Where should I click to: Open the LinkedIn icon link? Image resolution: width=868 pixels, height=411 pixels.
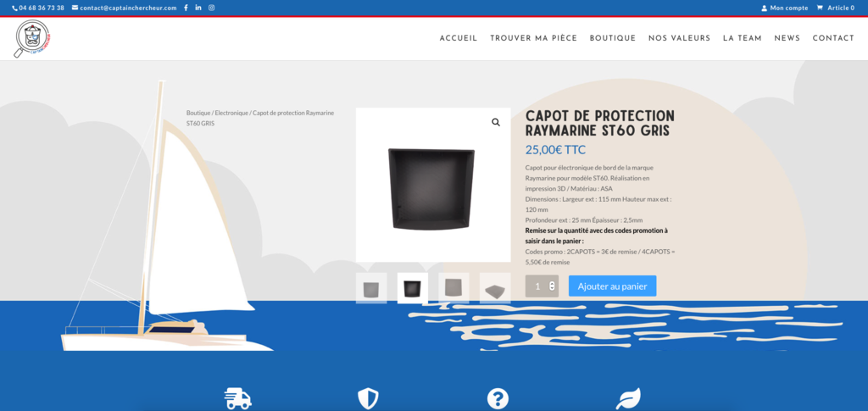point(198,8)
